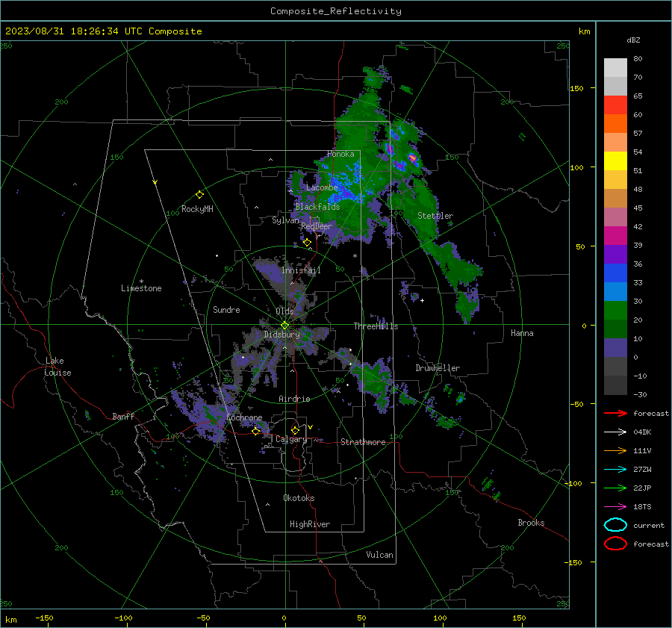This screenshot has width=672, height=628.
Task: Choose the purple swatch between 10 and 0
Action: pos(615,348)
